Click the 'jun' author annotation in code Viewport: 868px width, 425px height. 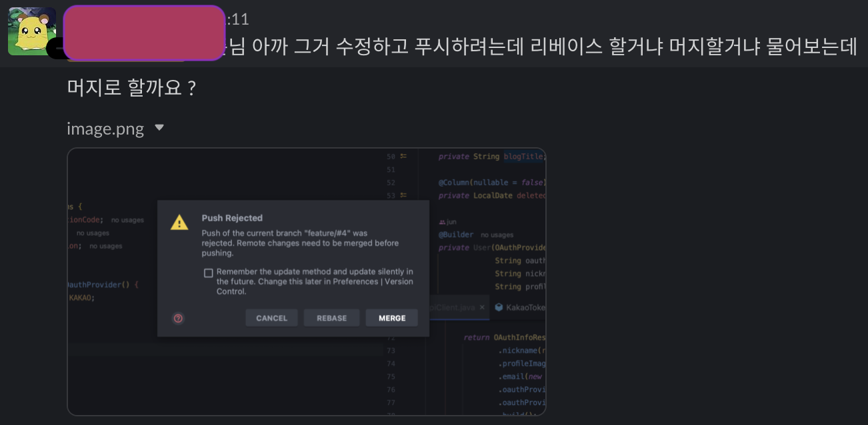click(x=447, y=222)
